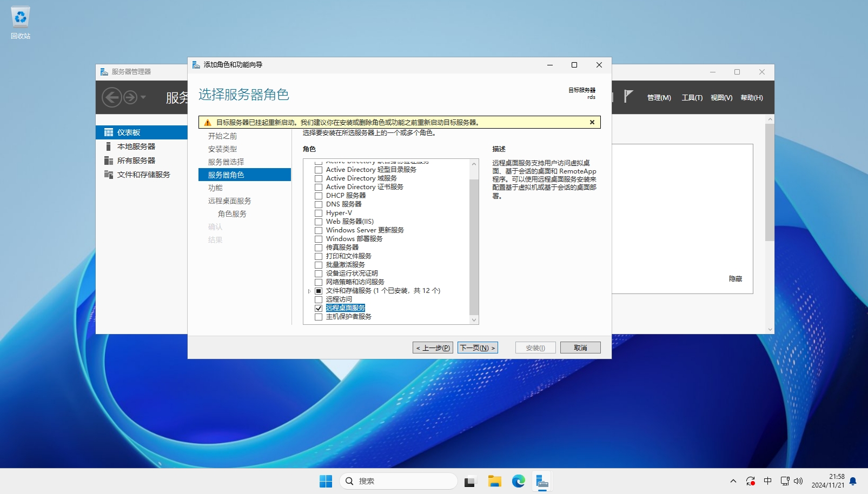Open 所有服务器 in the sidebar
The height and width of the screenshot is (494, 868).
pos(136,161)
